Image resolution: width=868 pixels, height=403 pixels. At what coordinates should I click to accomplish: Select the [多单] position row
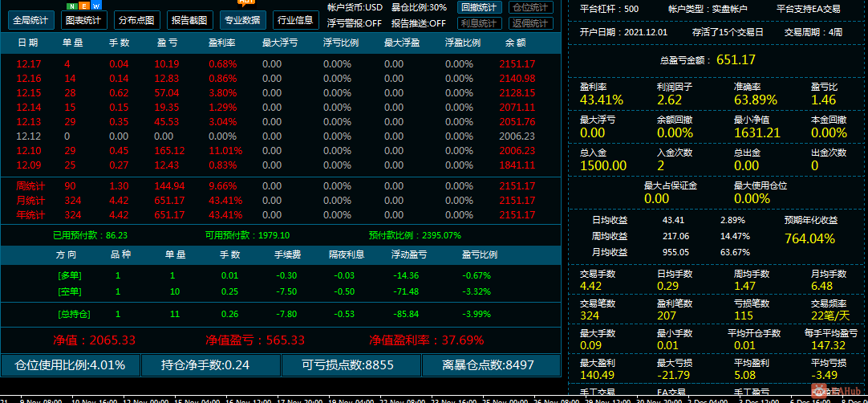(280, 275)
